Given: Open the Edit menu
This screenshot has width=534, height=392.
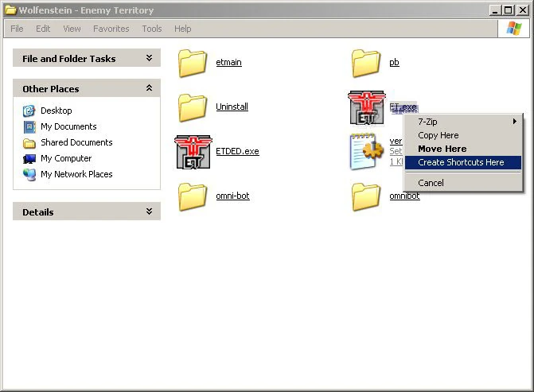Looking at the screenshot, I should [x=43, y=29].
